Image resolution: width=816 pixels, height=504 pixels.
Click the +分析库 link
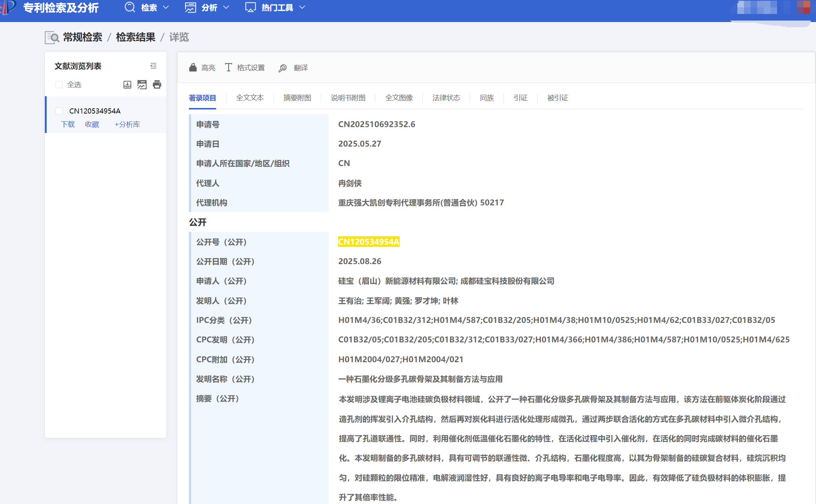click(127, 125)
